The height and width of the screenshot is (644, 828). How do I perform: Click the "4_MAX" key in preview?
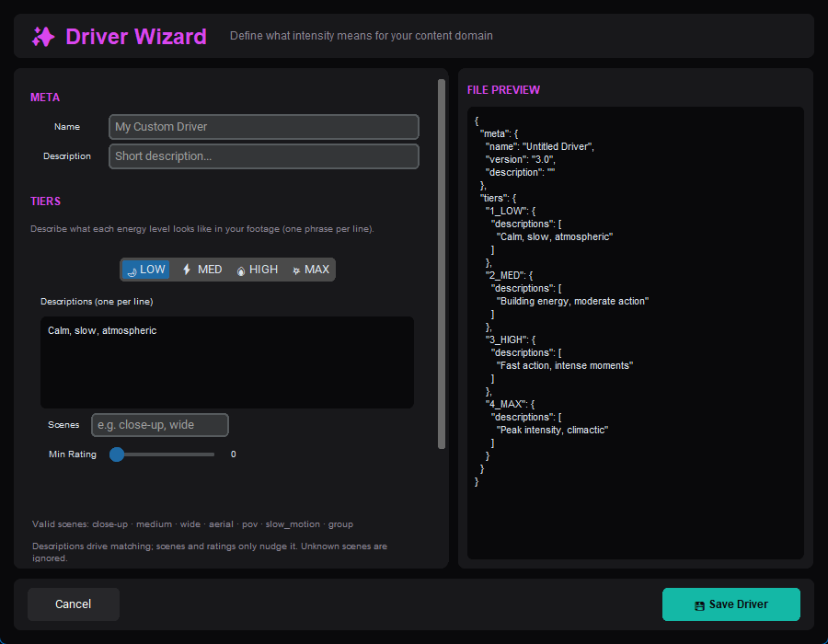[506, 405]
